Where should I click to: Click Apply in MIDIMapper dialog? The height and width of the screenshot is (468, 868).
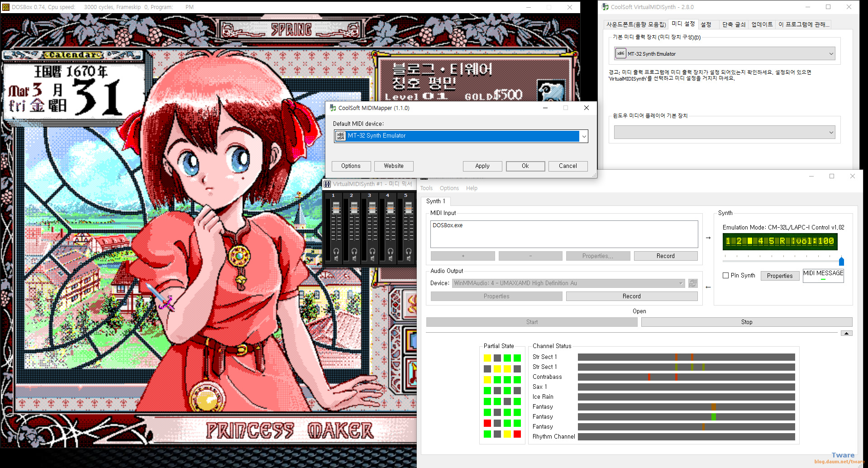point(482,166)
